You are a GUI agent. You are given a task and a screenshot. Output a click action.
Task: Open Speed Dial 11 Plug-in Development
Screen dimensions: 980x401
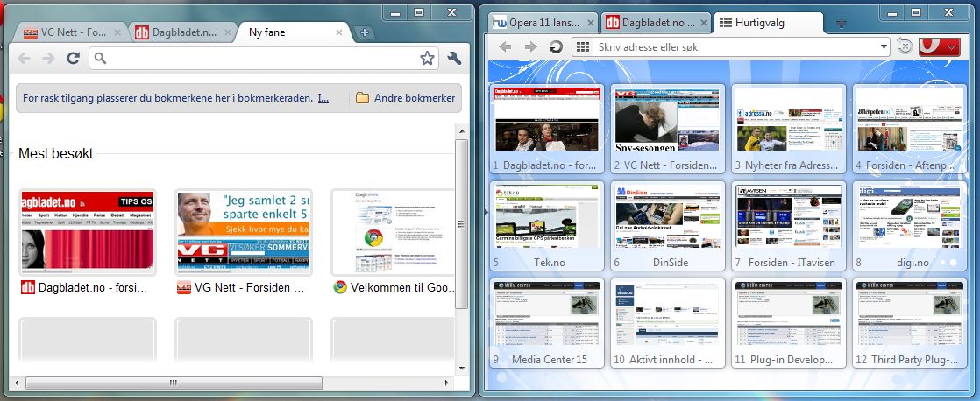click(789, 322)
